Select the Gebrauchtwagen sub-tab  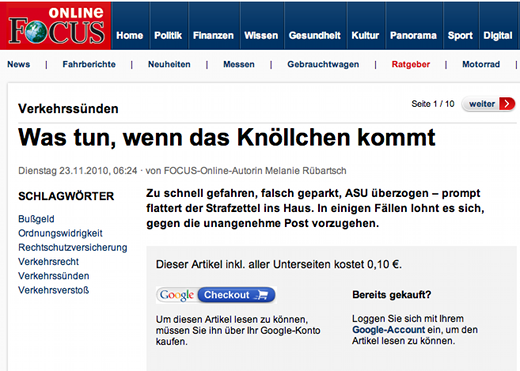tap(323, 64)
